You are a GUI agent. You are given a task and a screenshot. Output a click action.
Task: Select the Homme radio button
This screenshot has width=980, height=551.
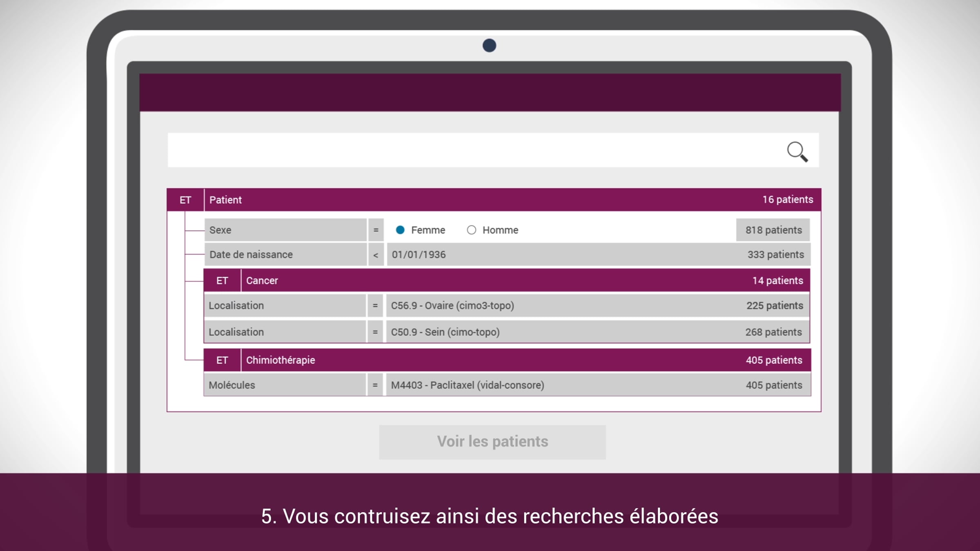[471, 230]
